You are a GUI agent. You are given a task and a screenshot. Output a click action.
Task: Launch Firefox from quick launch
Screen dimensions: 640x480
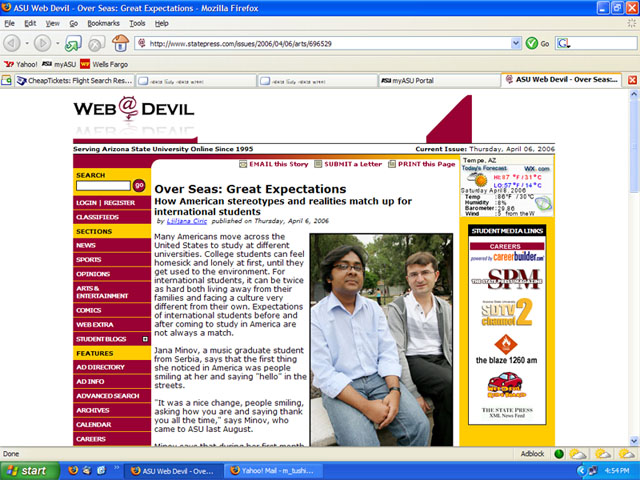tap(73, 470)
